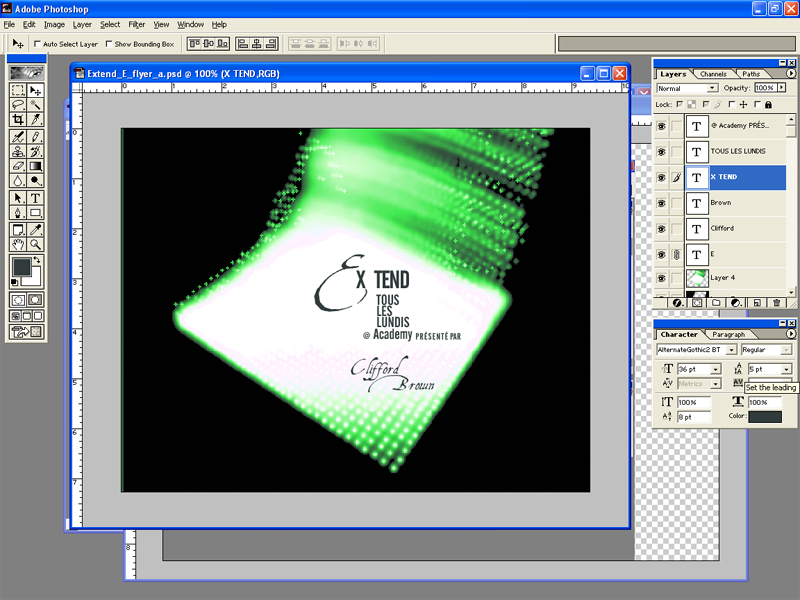Enable Edit in Quick Mask mode
This screenshot has height=600, width=800.
pos(35,300)
